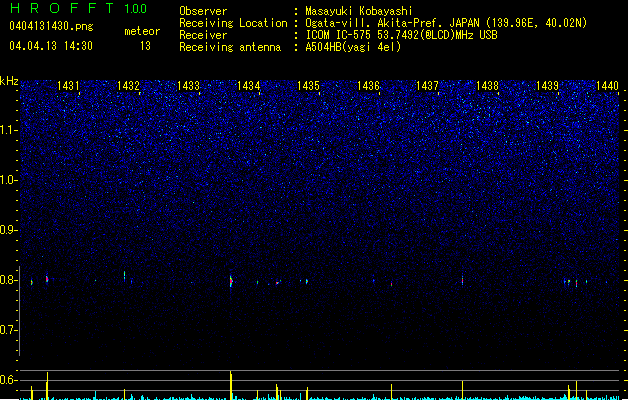
Task: Click the HROFFT 1.0.0 title text
Action: (79, 8)
